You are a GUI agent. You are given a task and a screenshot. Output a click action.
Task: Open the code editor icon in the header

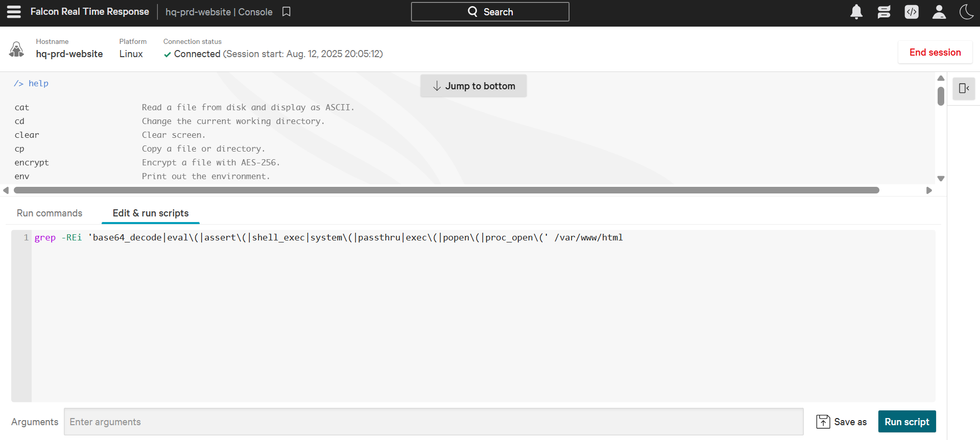point(912,12)
